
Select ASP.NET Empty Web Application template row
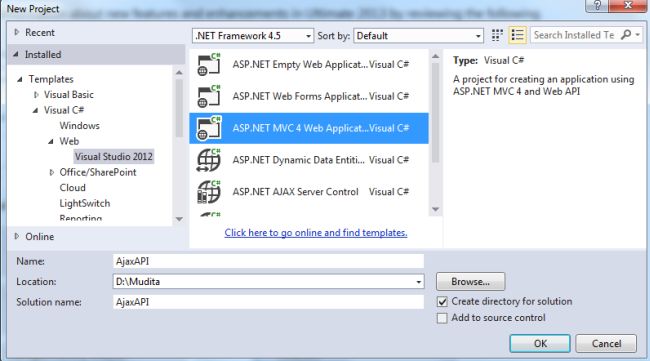click(309, 65)
